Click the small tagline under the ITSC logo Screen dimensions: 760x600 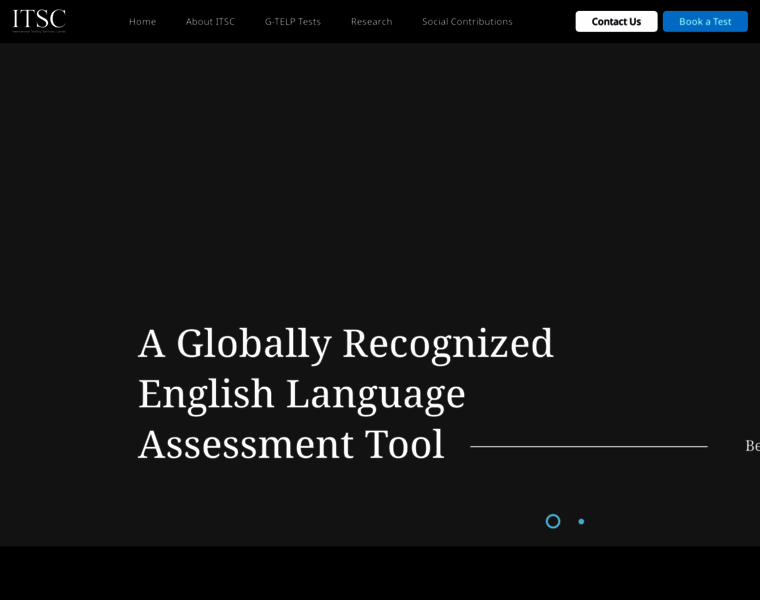click(x=39, y=31)
